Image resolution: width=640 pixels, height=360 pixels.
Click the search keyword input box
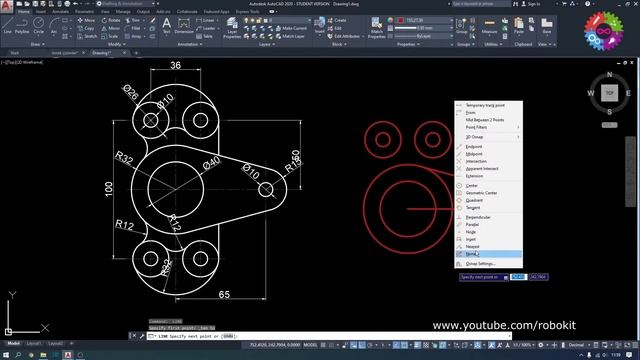tap(481, 4)
